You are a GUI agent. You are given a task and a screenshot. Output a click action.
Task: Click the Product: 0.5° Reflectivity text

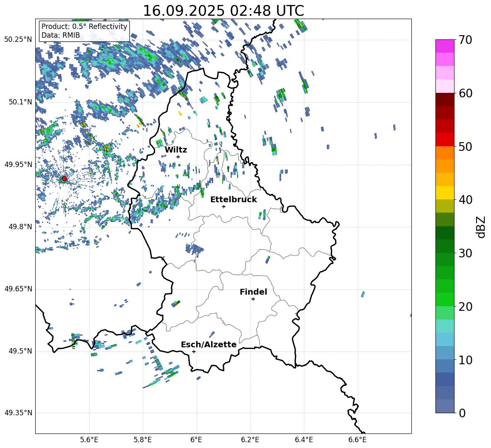pos(84,27)
